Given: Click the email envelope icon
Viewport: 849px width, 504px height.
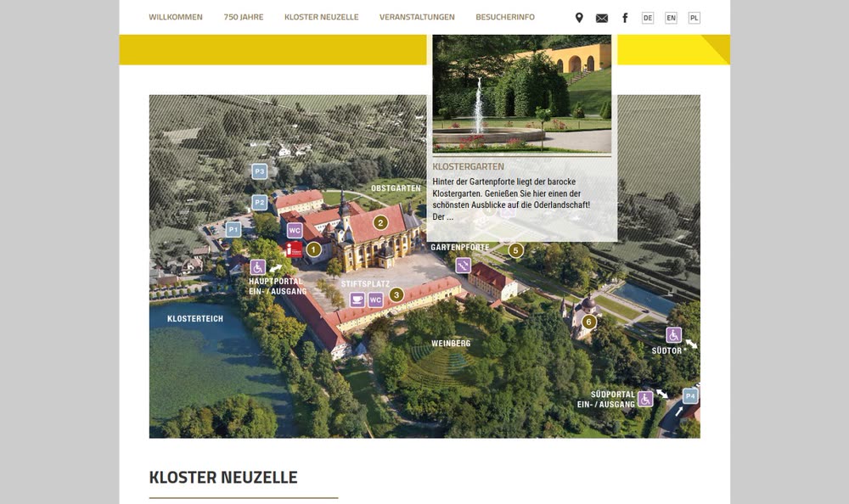Looking at the screenshot, I should pyautogui.click(x=602, y=19).
